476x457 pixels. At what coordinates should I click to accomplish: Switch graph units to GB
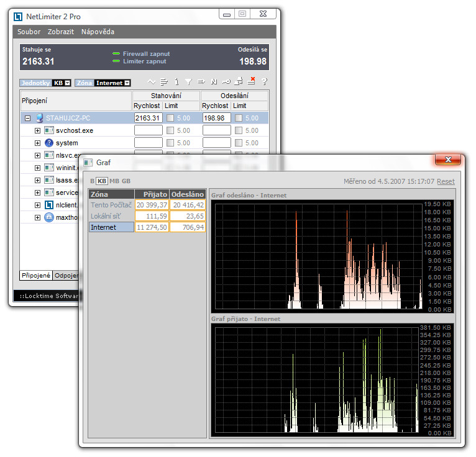click(126, 181)
